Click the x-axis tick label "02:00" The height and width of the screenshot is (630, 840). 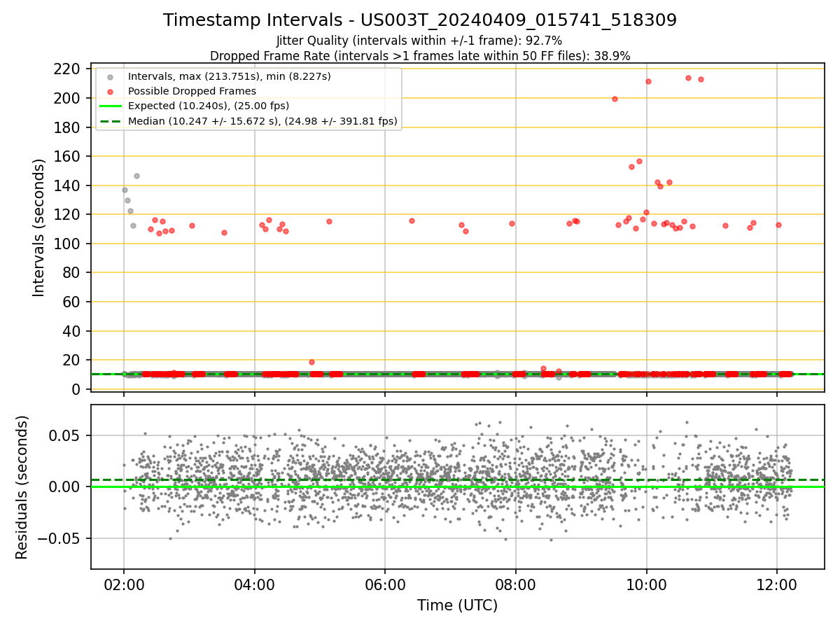coord(124,585)
